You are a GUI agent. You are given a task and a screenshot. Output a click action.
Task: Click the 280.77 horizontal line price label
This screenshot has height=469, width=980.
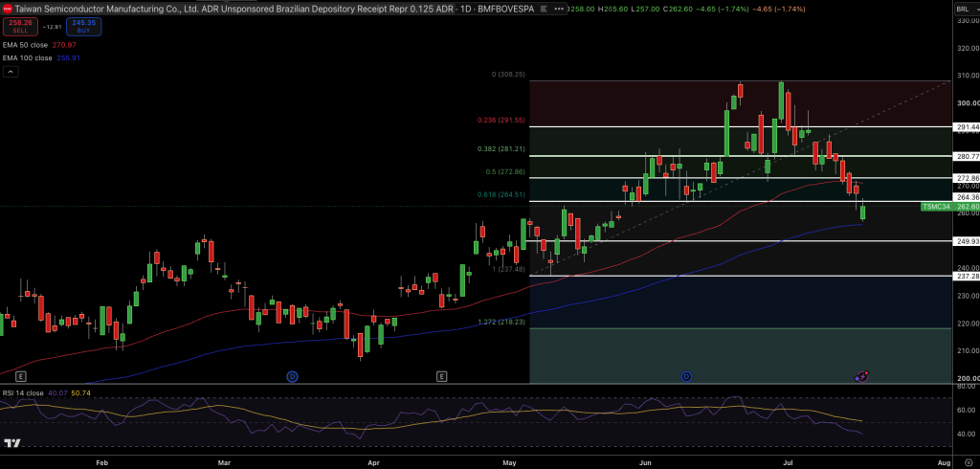coord(966,156)
